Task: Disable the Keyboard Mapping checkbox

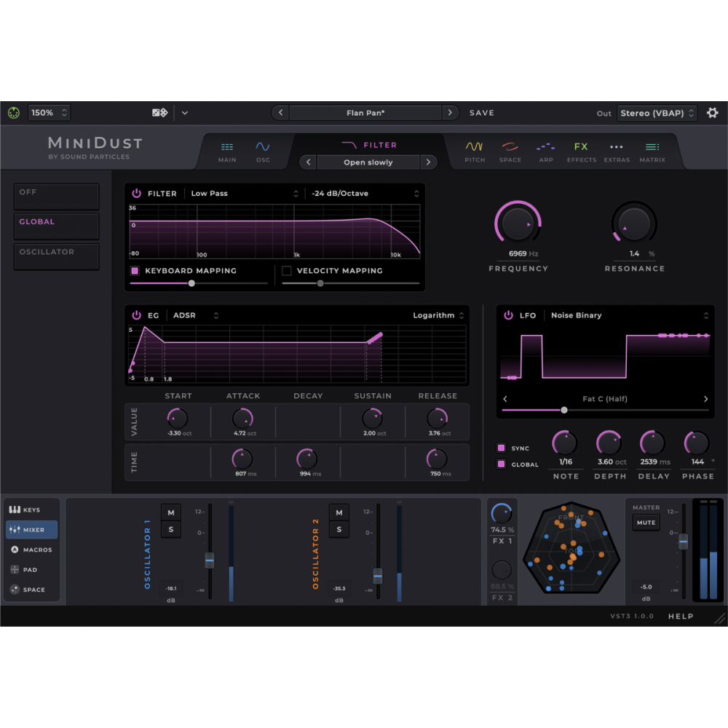Action: 135,271
